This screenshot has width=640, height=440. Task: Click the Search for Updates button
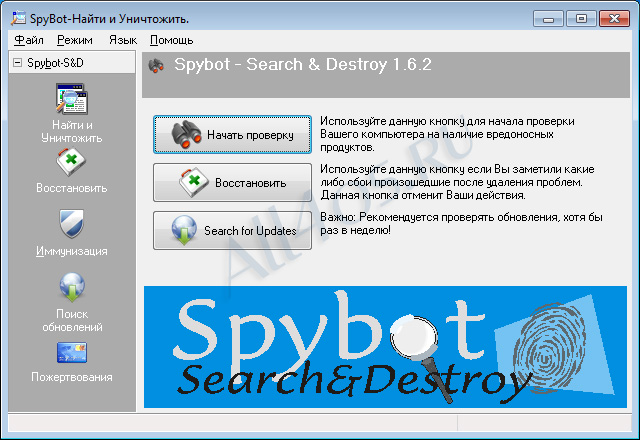point(232,230)
